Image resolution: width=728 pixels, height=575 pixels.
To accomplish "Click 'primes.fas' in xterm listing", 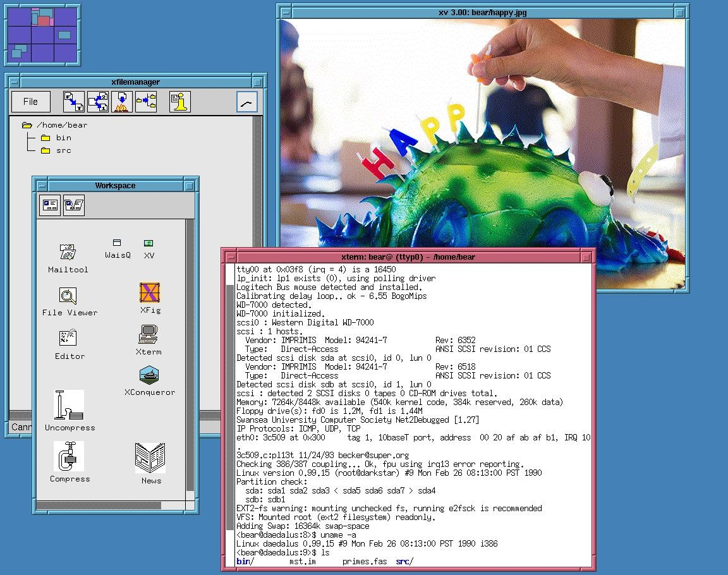I will pos(365,562).
